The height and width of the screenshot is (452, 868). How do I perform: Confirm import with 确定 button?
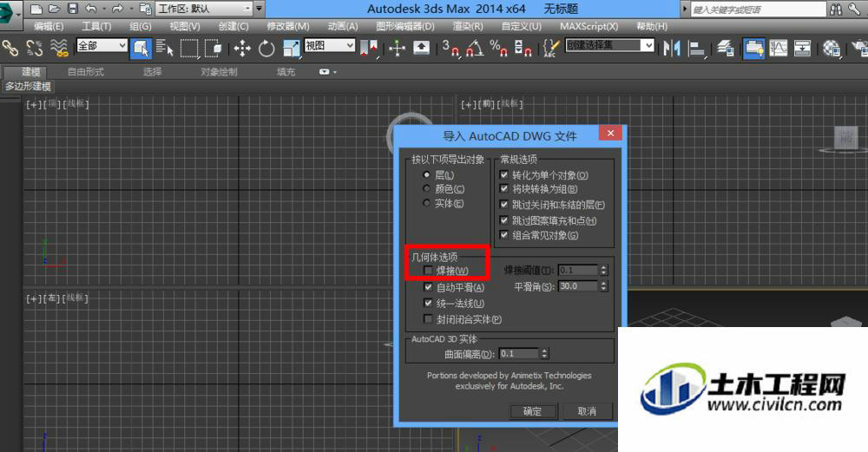533,411
